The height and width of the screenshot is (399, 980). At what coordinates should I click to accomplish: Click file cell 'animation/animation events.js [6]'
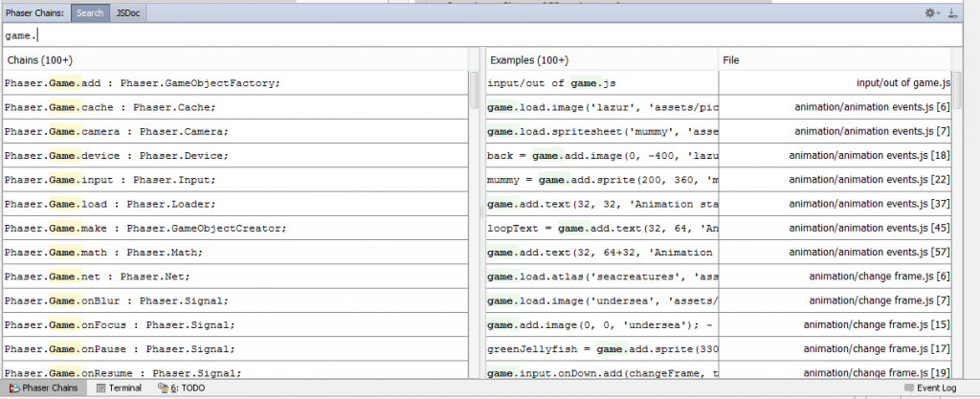coord(835,107)
